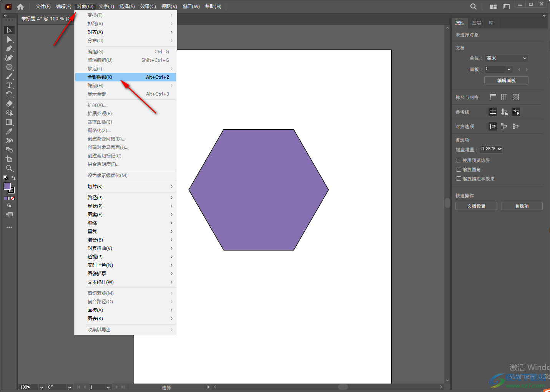
Task: Select the Pen tool
Action: pyautogui.click(x=9, y=48)
